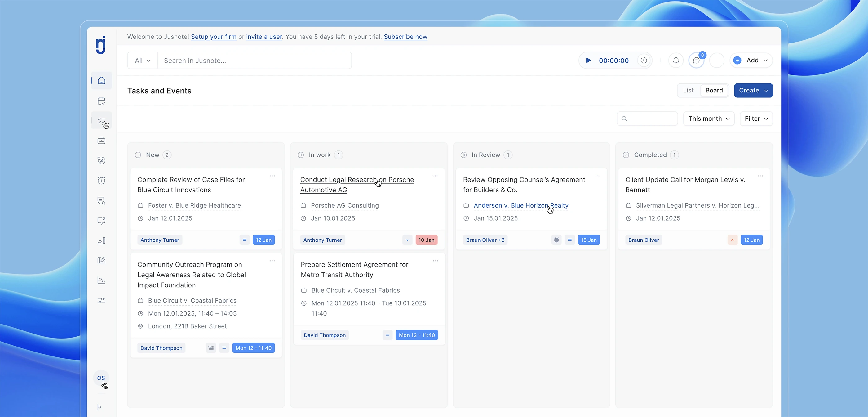
Task: Open the OS user profile avatar
Action: pyautogui.click(x=101, y=378)
